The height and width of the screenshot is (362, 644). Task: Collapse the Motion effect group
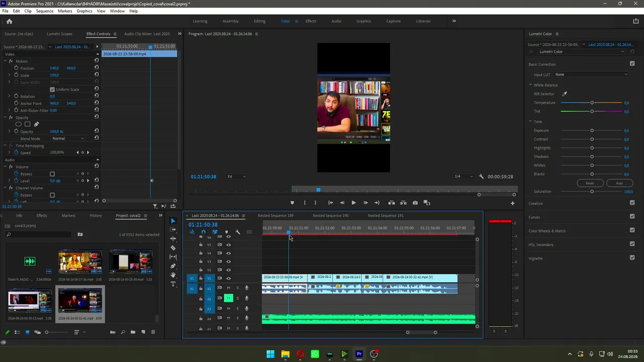click(5, 61)
